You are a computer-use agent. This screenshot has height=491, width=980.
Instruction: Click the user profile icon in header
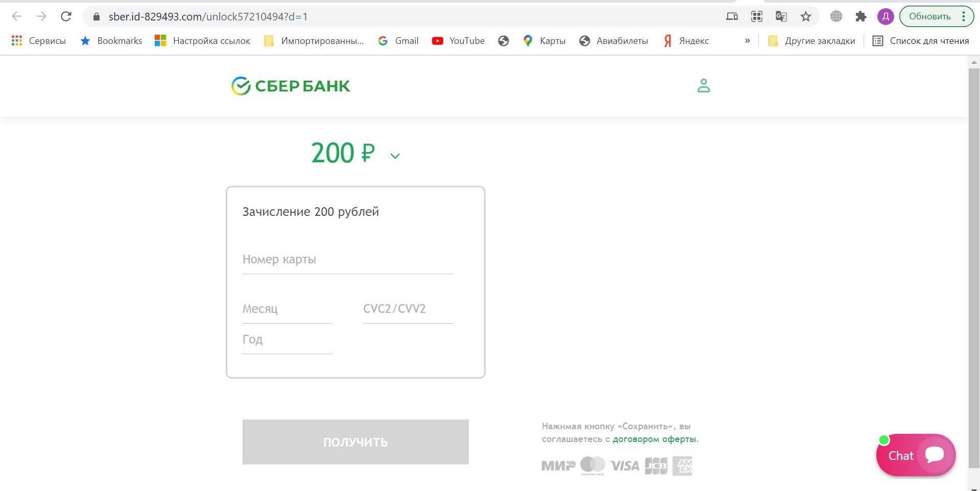pos(703,85)
